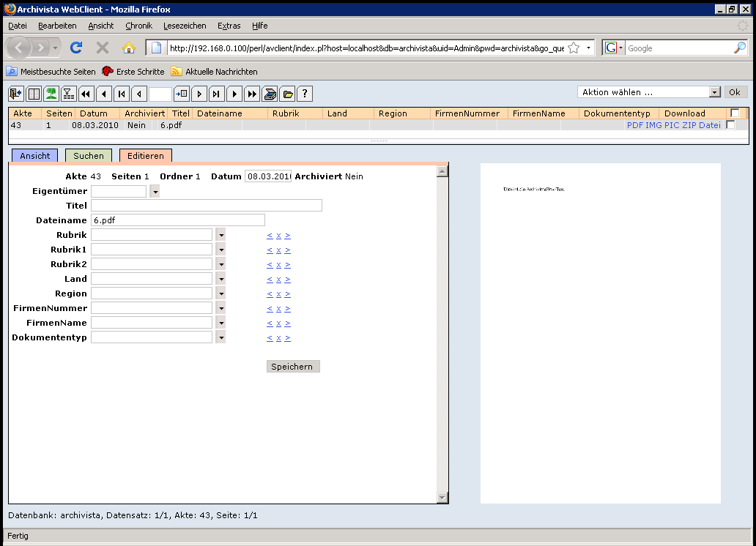Jump back with the double left arrow
The image size is (756, 546).
point(86,94)
